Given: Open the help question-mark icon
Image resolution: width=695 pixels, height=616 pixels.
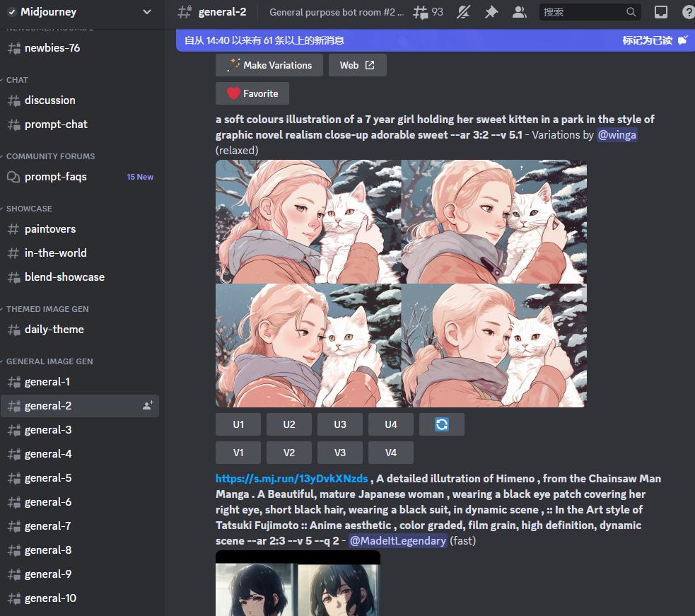Looking at the screenshot, I should pyautogui.click(x=689, y=12).
